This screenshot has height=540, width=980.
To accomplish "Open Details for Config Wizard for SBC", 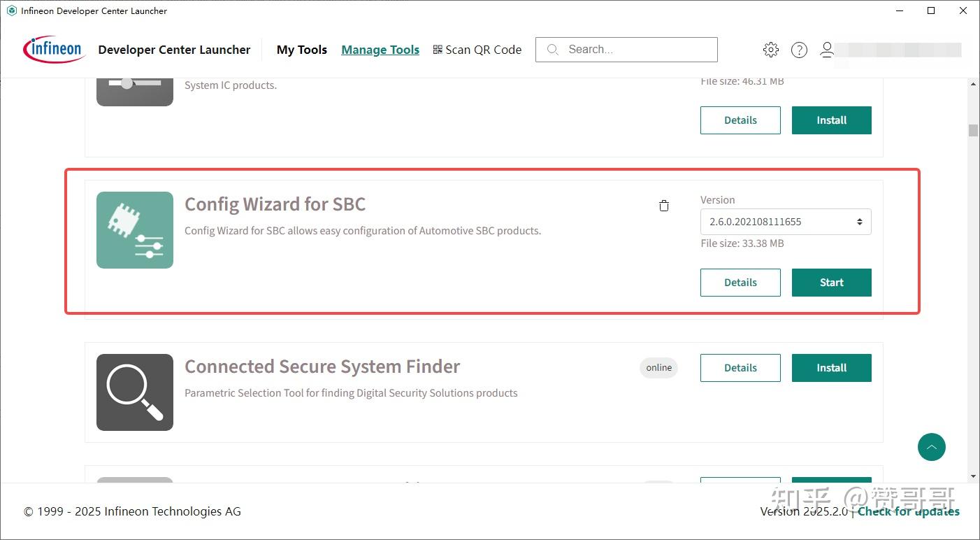I will [740, 283].
